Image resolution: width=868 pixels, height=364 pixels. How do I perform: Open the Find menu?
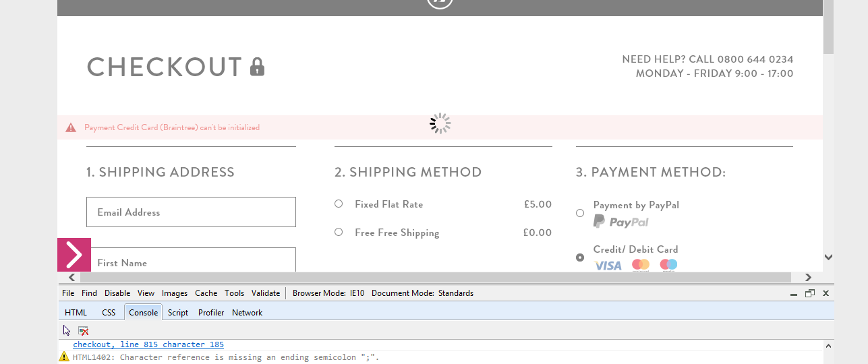coord(89,293)
